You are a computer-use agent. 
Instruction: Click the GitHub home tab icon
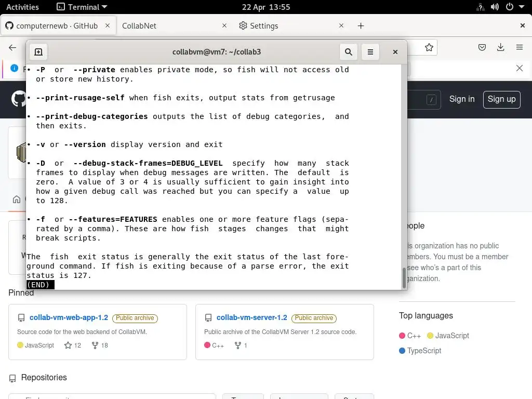tap(17, 199)
